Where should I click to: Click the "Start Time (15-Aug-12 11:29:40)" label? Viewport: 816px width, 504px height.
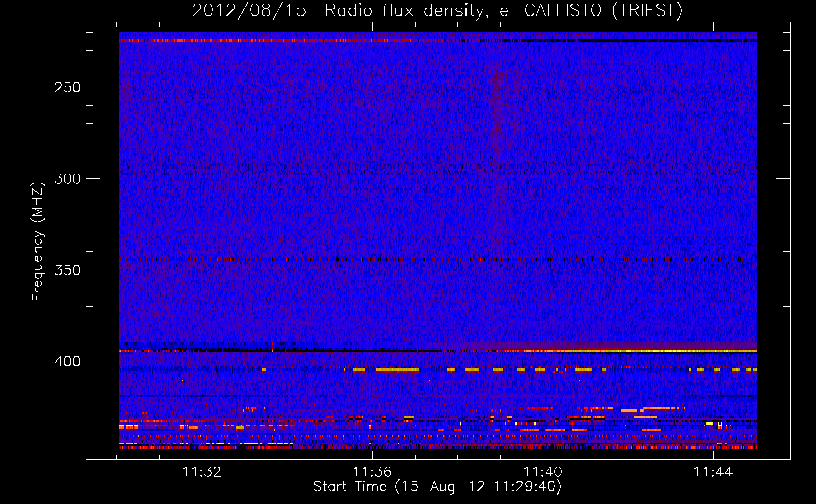tap(437, 487)
